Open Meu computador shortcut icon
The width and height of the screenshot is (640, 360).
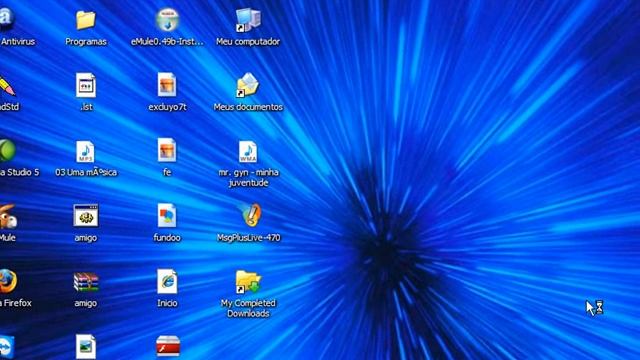[248, 20]
